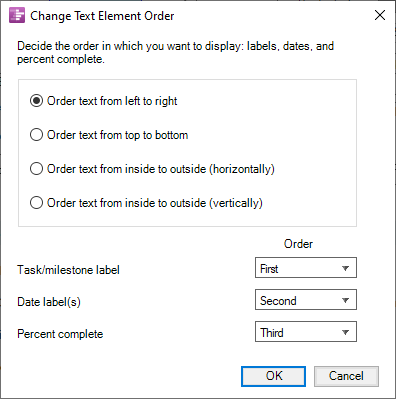Click the Task/milestone label text
The height and width of the screenshot is (399, 396).
[68, 270]
